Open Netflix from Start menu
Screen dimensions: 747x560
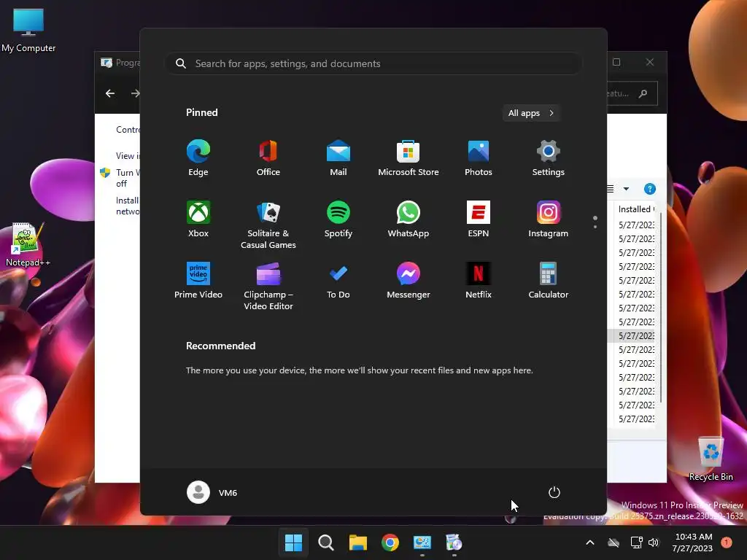[x=479, y=281]
